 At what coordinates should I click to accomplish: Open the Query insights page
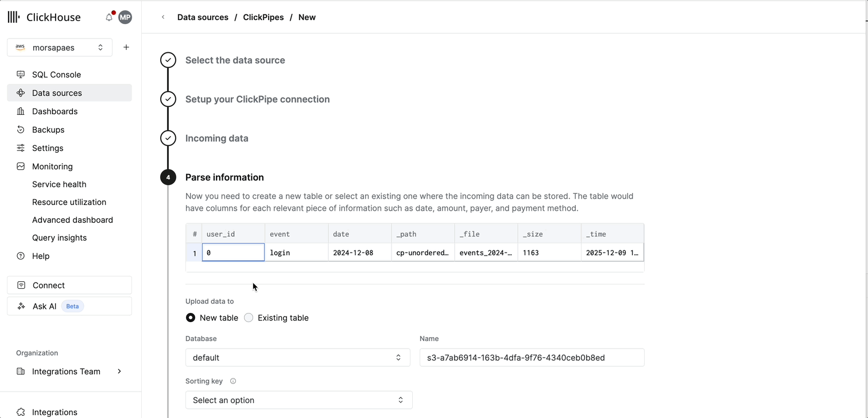point(59,238)
